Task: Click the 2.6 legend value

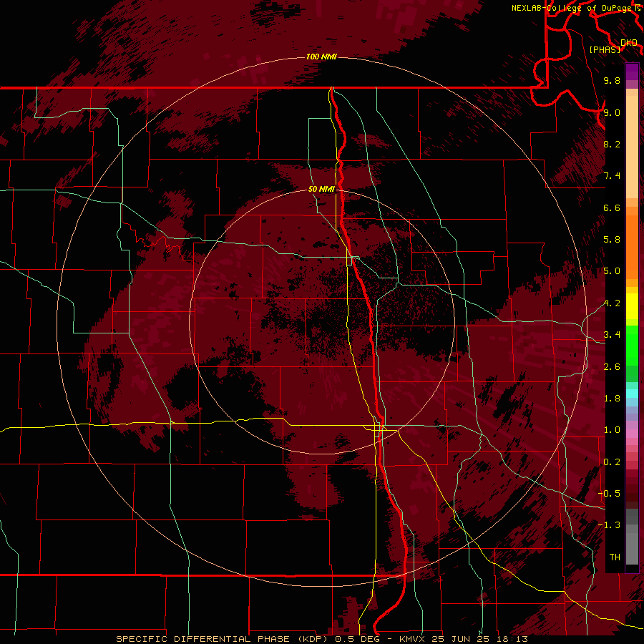Action: [x=612, y=367]
